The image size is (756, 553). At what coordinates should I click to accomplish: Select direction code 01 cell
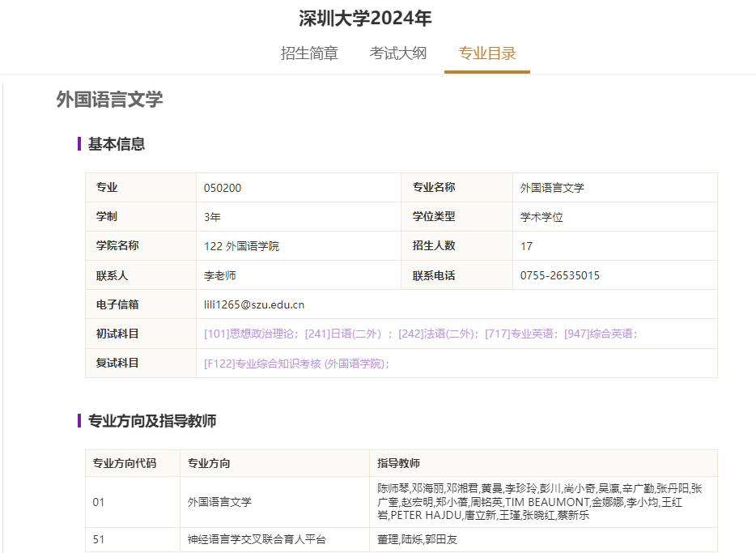point(133,502)
